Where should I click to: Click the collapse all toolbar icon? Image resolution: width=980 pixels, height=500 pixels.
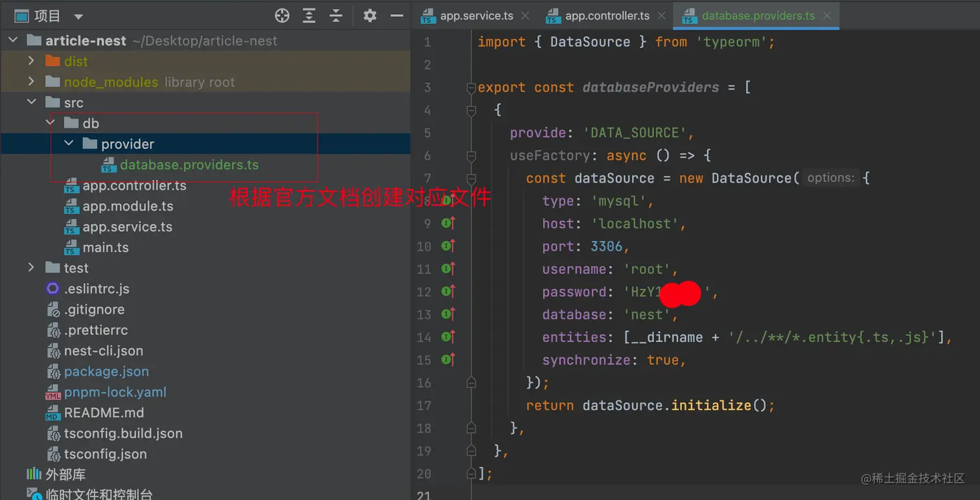[336, 16]
